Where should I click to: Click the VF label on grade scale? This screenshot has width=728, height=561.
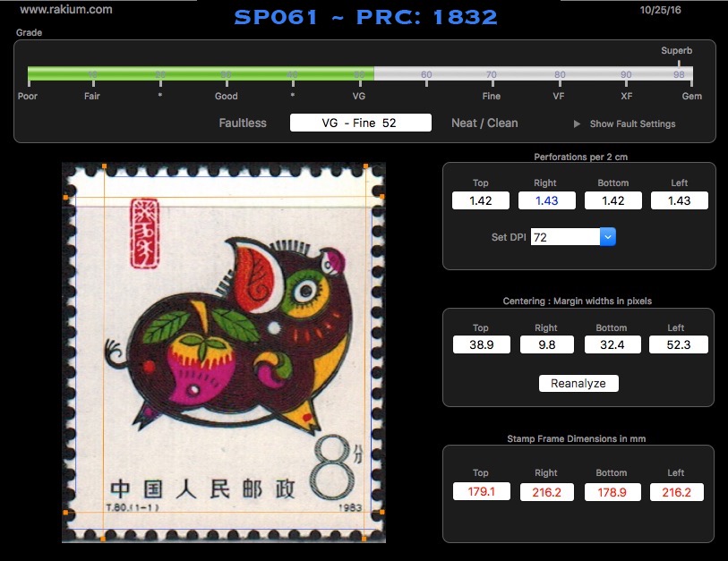tap(559, 96)
